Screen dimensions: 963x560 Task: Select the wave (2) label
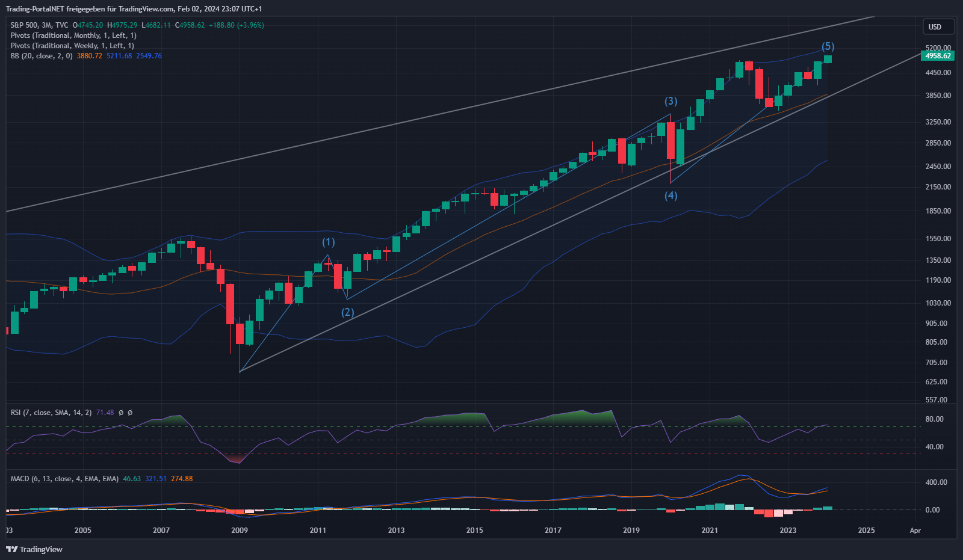click(x=348, y=312)
